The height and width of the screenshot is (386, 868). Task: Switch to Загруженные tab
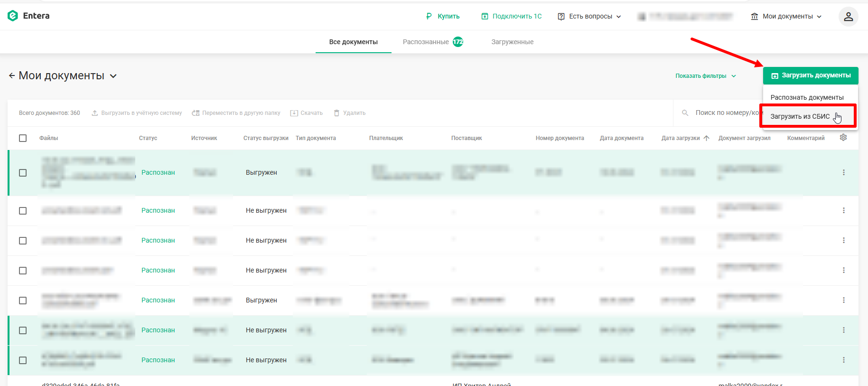click(513, 42)
